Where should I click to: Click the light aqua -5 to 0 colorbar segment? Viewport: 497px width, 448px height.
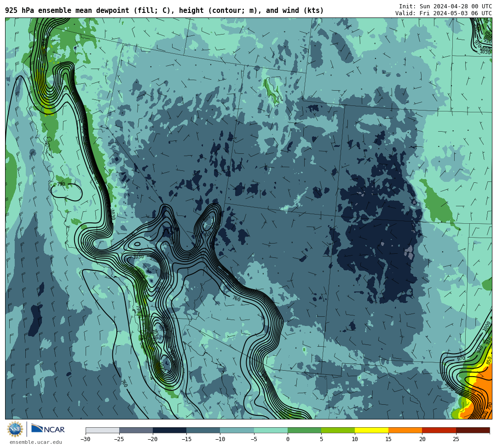point(271,430)
